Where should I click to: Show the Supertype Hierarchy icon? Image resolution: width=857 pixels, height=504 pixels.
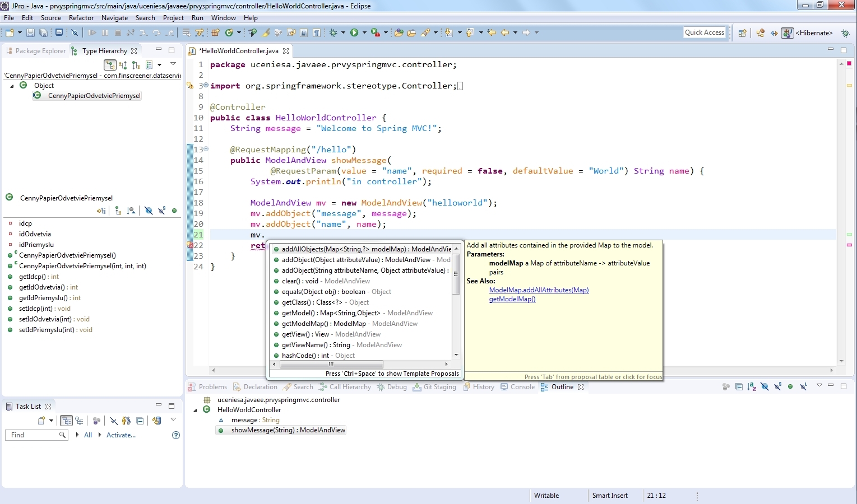point(123,65)
